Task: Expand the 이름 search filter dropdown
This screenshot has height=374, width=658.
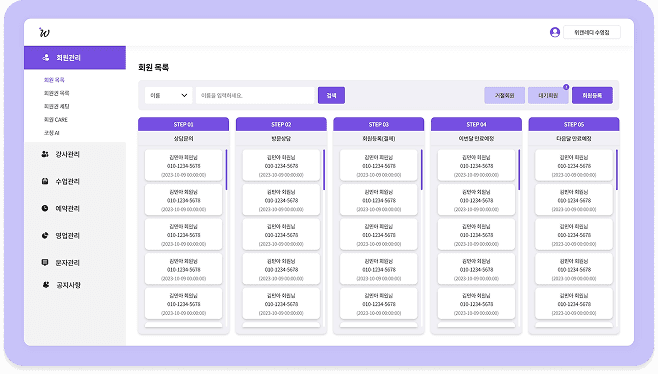Action: [x=169, y=95]
